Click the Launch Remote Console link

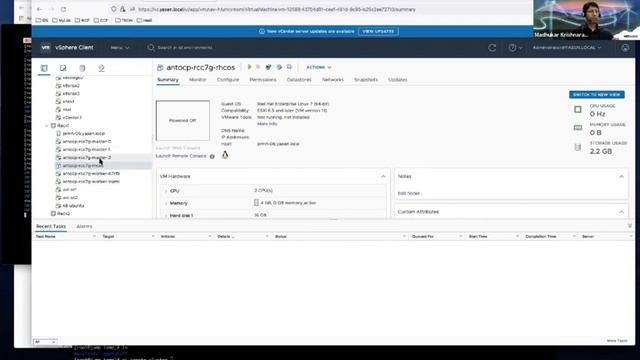[x=181, y=156]
